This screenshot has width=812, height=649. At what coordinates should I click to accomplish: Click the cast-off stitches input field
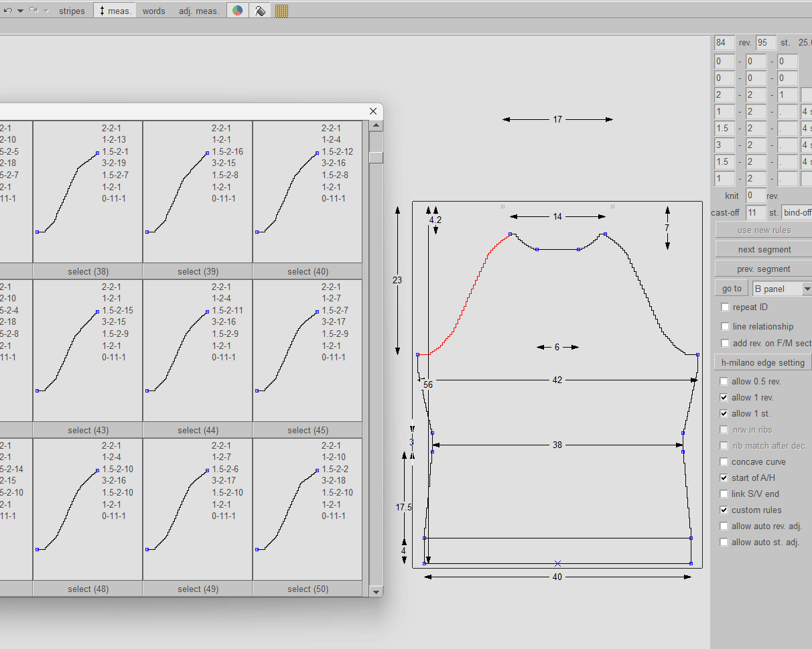(x=756, y=213)
